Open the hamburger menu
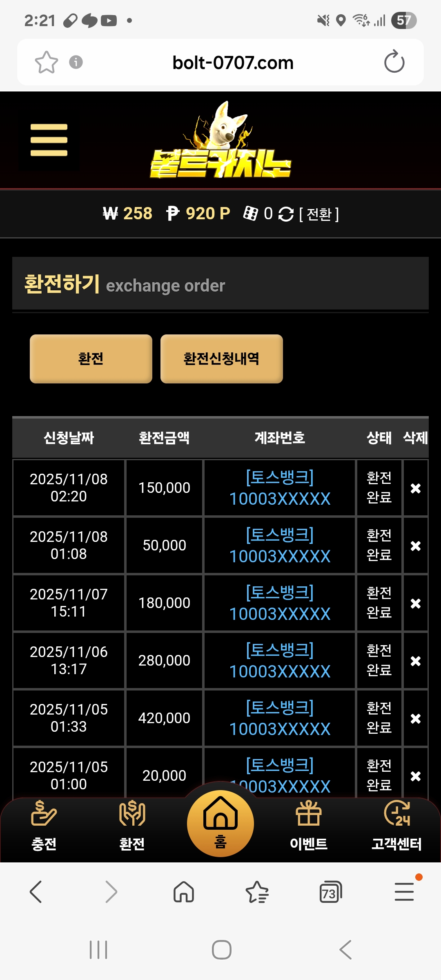Viewport: 441px width, 980px height. [49, 140]
